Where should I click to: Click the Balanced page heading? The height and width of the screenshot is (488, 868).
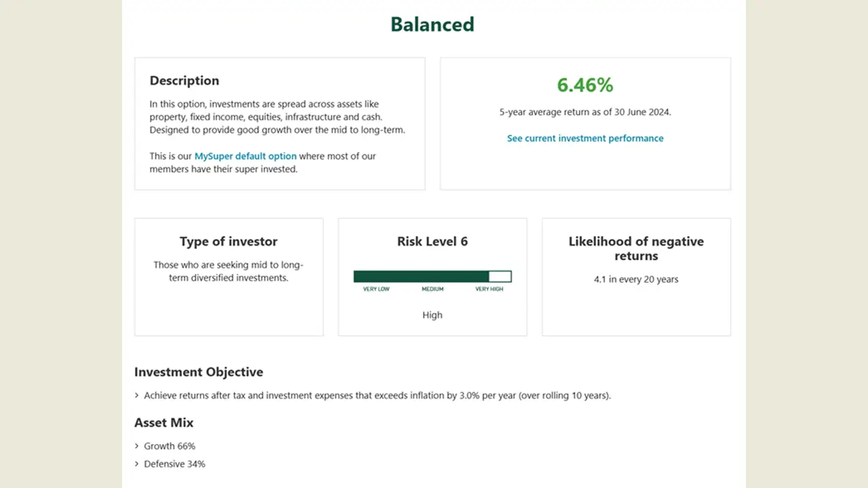pos(433,24)
